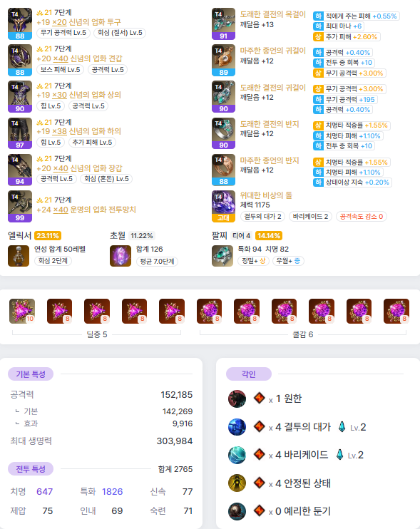The width and height of the screenshot is (420, 529).
Task: Click the 원한 engraving icon
Action: point(237,399)
